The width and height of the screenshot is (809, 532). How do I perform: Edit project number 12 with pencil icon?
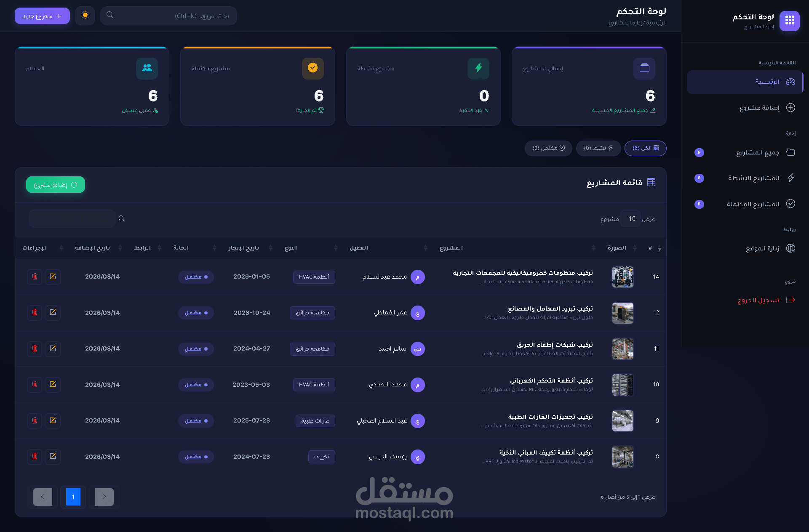coord(53,312)
